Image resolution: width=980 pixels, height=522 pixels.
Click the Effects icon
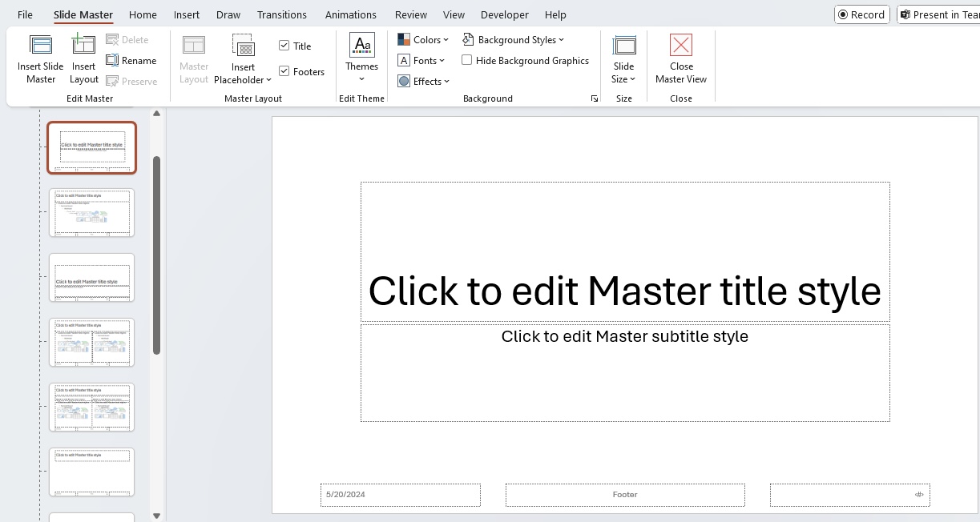tap(404, 82)
